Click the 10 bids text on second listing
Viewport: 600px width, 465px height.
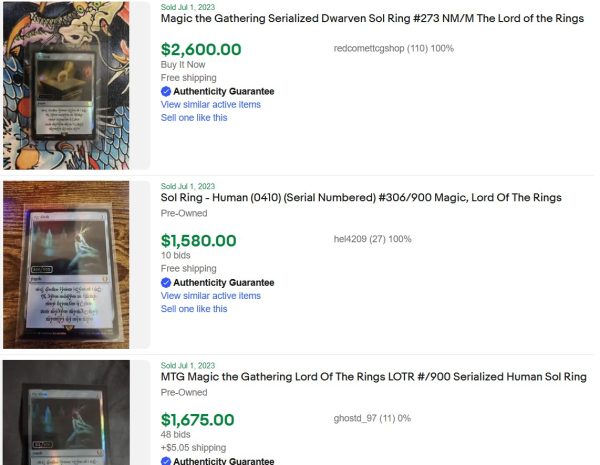pos(175,255)
